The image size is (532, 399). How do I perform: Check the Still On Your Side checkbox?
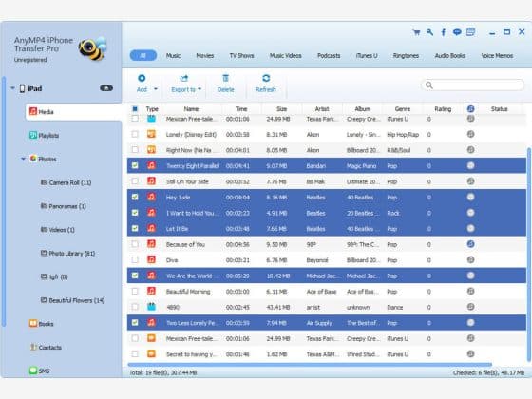pyautogui.click(x=135, y=181)
